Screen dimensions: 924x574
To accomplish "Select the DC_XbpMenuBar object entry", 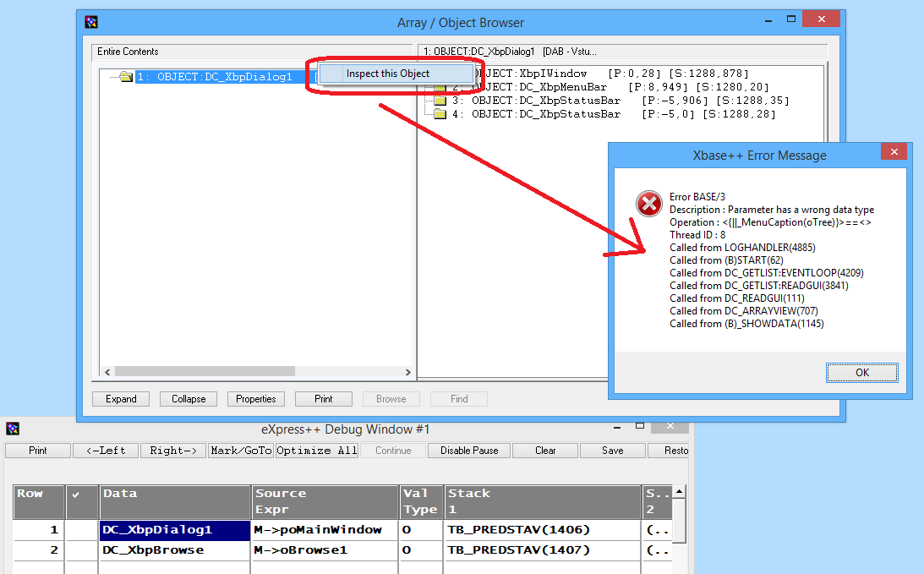I will 549,87.
